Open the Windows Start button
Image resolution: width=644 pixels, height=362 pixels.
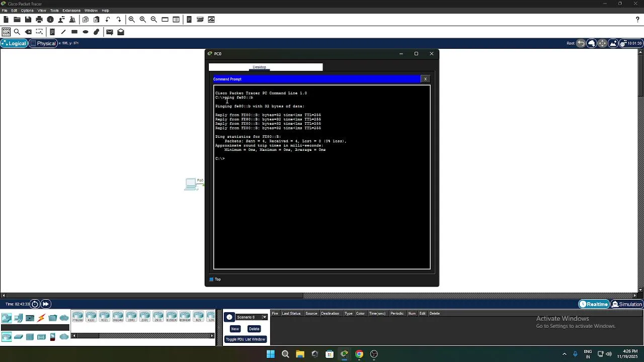click(x=271, y=354)
